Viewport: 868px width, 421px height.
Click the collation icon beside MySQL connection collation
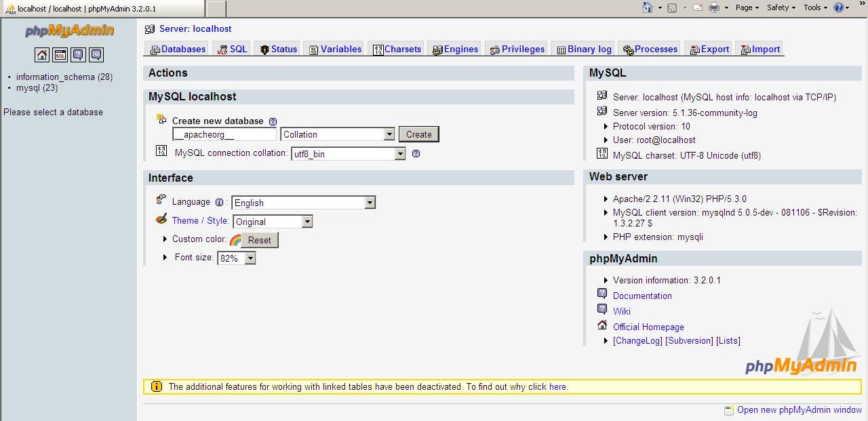coord(161,151)
